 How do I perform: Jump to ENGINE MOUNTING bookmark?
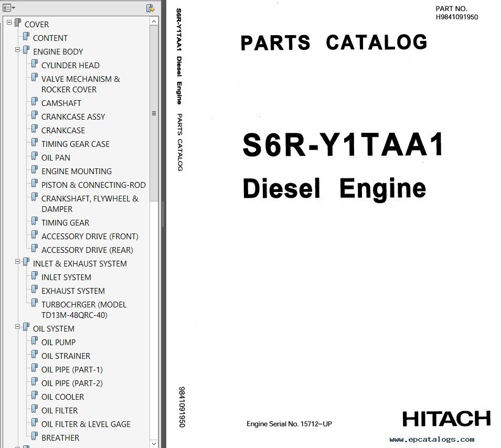pyautogui.click(x=77, y=171)
